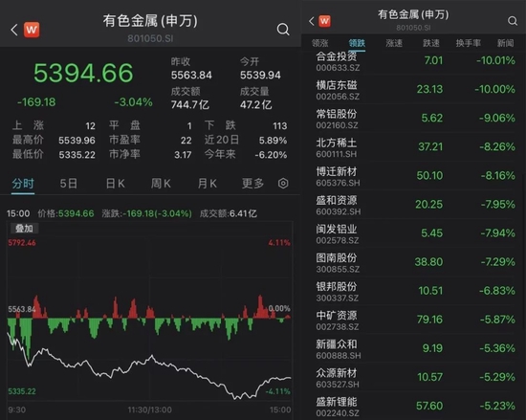Tap the 下跌 113 count

click(280, 125)
